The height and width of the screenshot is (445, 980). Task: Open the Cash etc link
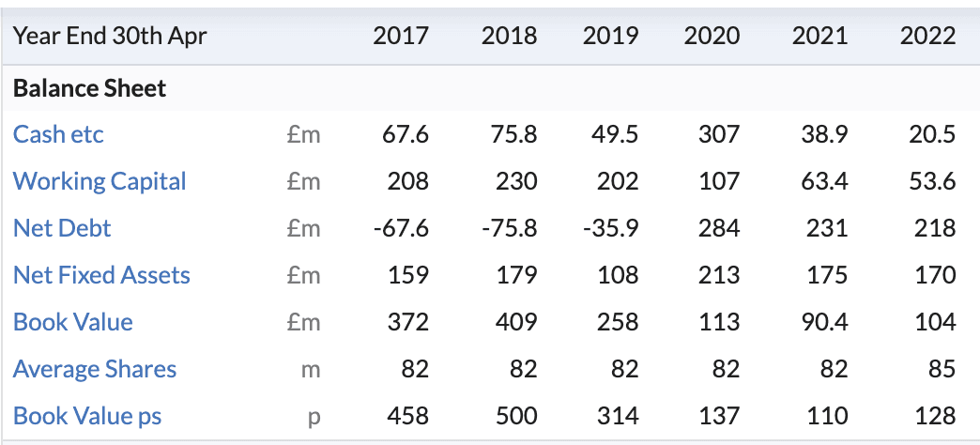point(58,134)
